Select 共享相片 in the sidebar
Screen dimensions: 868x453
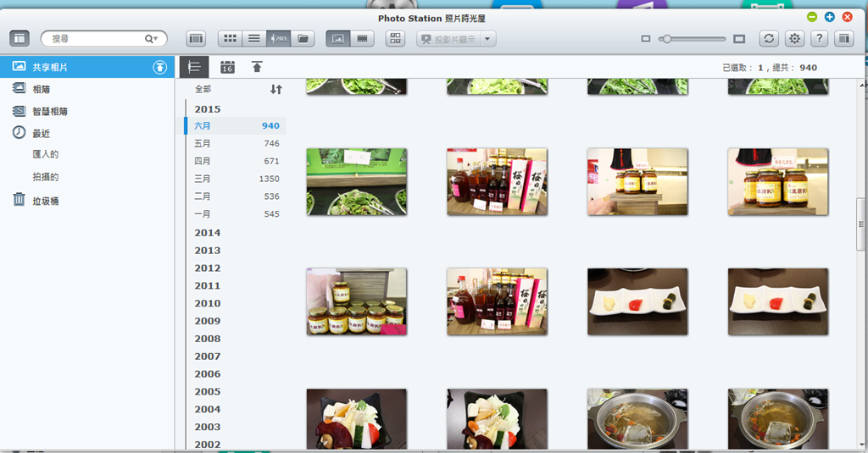tap(87, 67)
